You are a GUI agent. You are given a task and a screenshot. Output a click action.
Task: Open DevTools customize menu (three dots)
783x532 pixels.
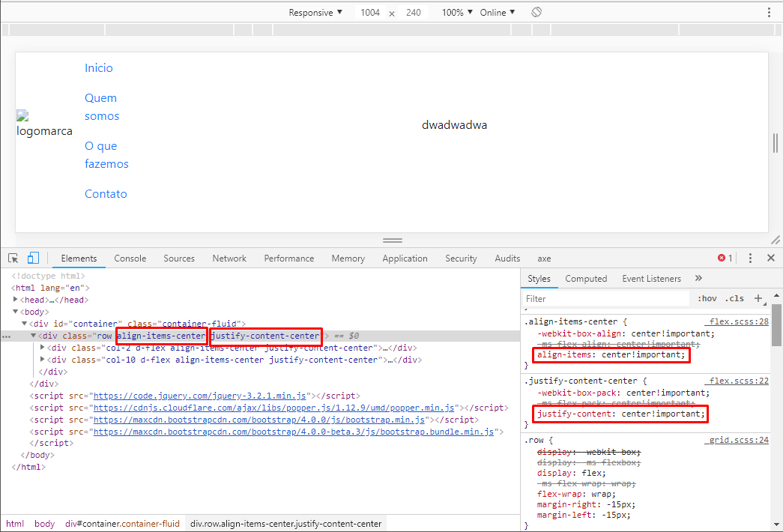click(750, 259)
